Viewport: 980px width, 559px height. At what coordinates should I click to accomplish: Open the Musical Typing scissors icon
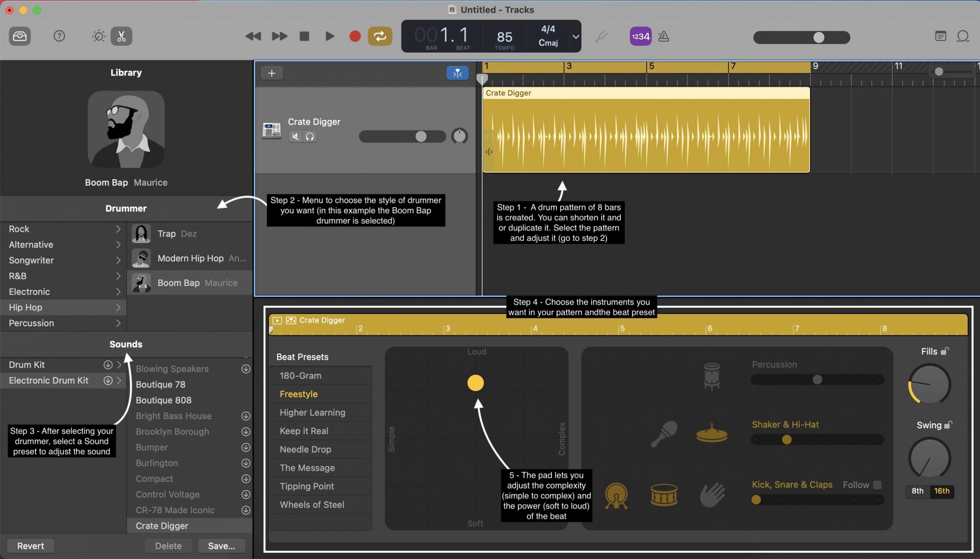tap(121, 36)
